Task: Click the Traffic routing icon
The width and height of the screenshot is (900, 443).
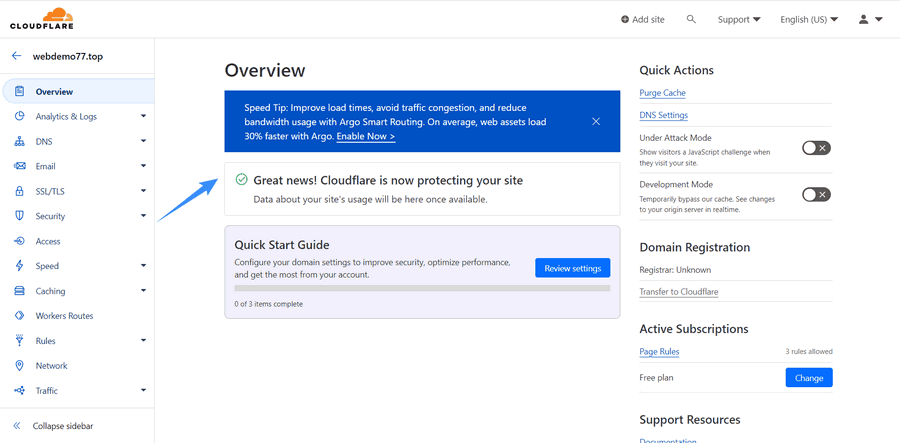Action: click(20, 390)
